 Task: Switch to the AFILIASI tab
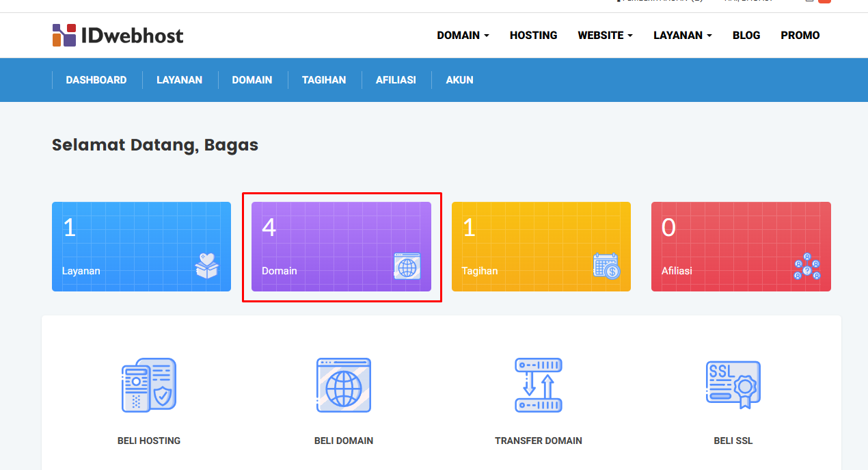coord(396,80)
